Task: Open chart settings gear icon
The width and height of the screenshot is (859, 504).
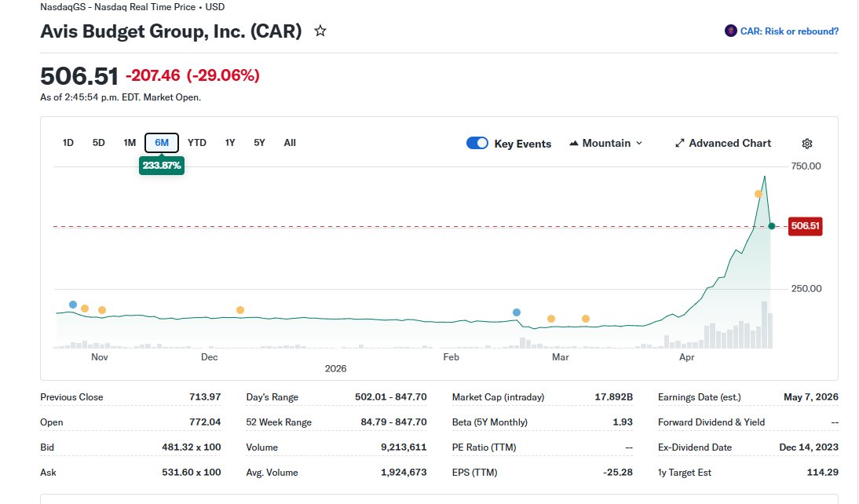Action: [x=807, y=144]
